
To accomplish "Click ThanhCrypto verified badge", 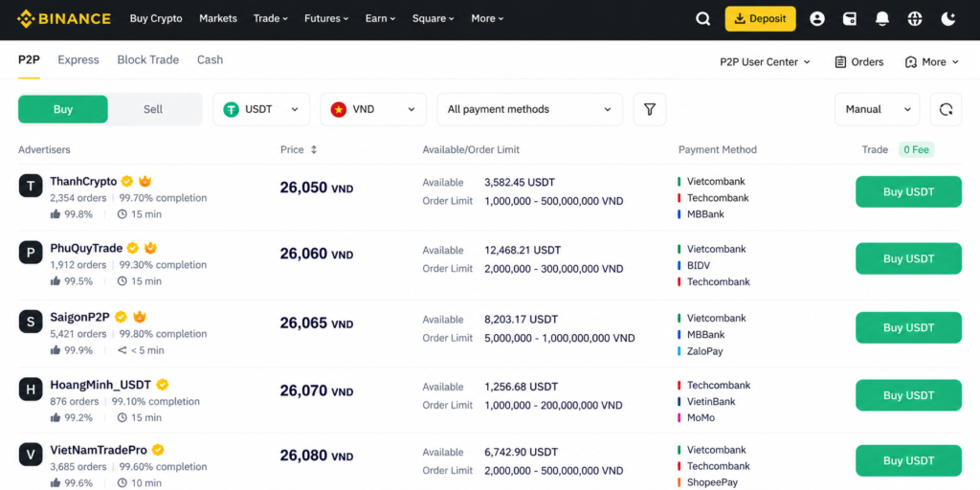I will coord(127,181).
